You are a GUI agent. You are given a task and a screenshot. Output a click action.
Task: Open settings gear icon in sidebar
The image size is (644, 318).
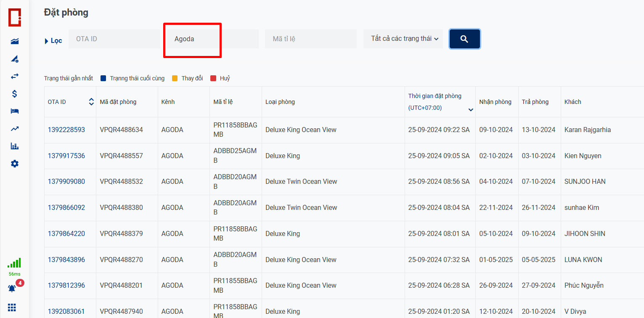click(15, 164)
